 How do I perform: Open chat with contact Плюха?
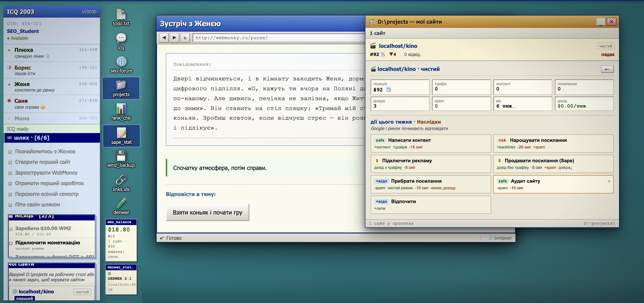click(x=52, y=53)
